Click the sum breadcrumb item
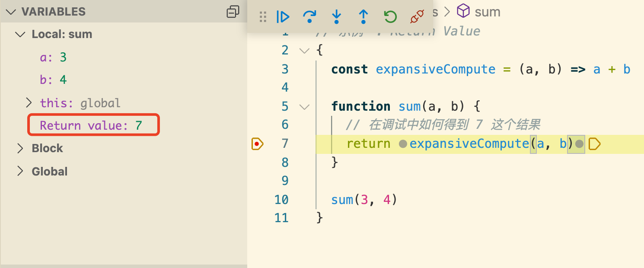The image size is (644, 268). (x=488, y=12)
